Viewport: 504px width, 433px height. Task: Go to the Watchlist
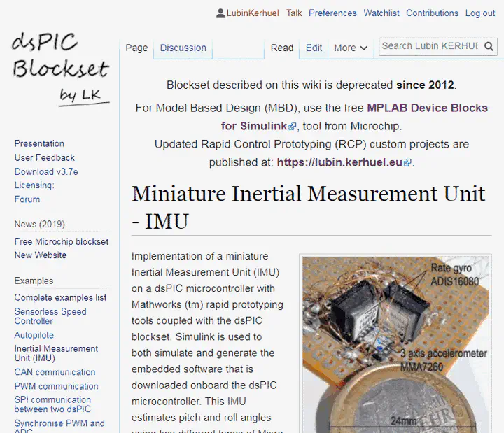tap(381, 13)
